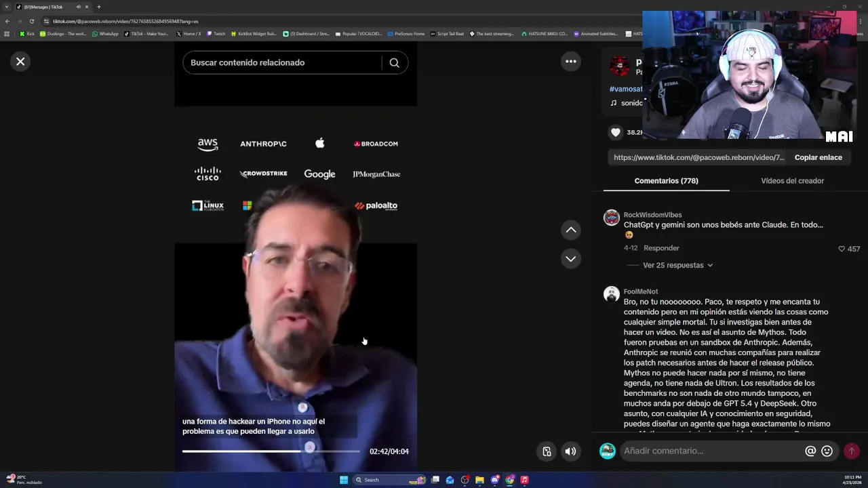This screenshot has width=868, height=488.
Task: Open the three-dots more options menu
Action: coord(571,62)
